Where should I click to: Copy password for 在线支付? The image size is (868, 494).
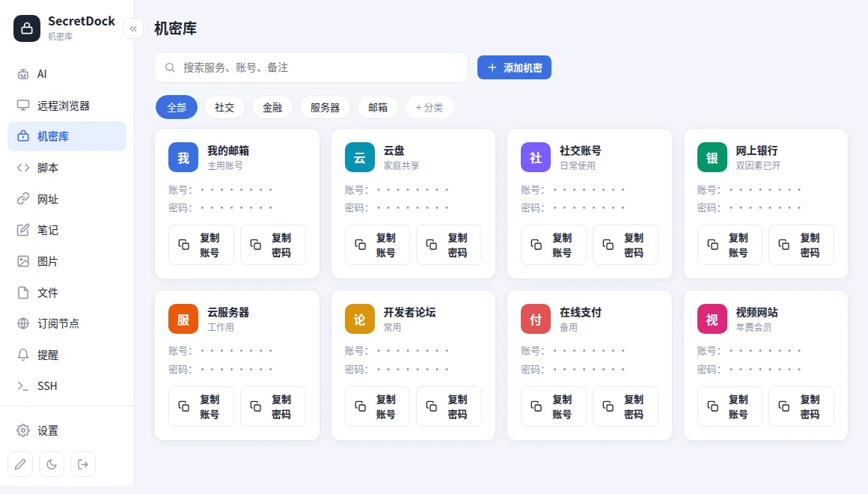(x=626, y=406)
